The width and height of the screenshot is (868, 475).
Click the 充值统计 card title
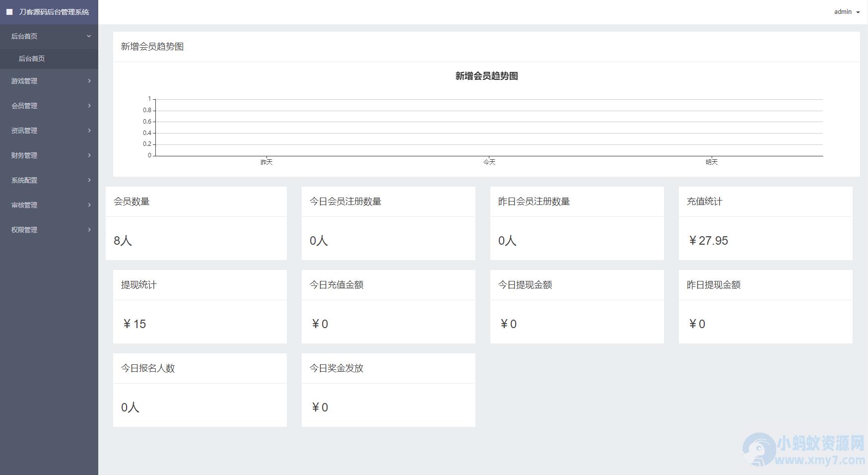coord(704,202)
